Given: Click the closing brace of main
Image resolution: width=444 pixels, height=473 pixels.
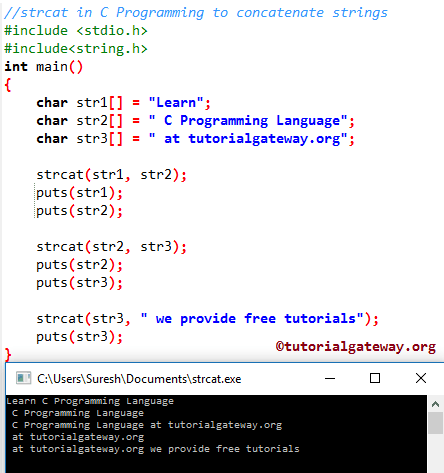Looking at the screenshot, I should 8,354.
